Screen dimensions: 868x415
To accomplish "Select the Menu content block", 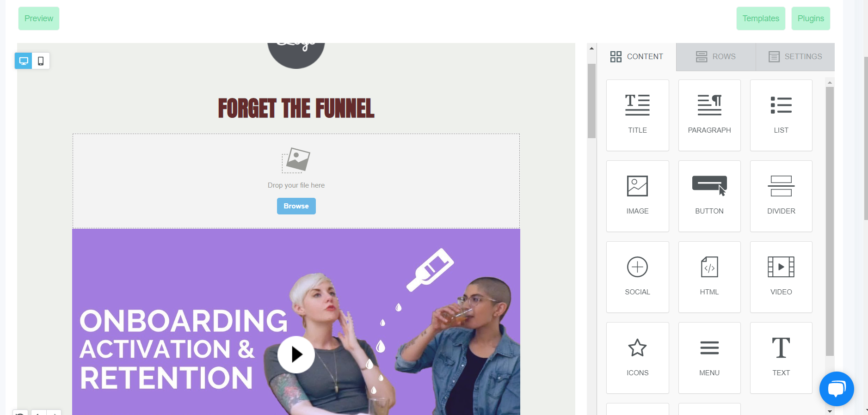I will click(x=709, y=358).
